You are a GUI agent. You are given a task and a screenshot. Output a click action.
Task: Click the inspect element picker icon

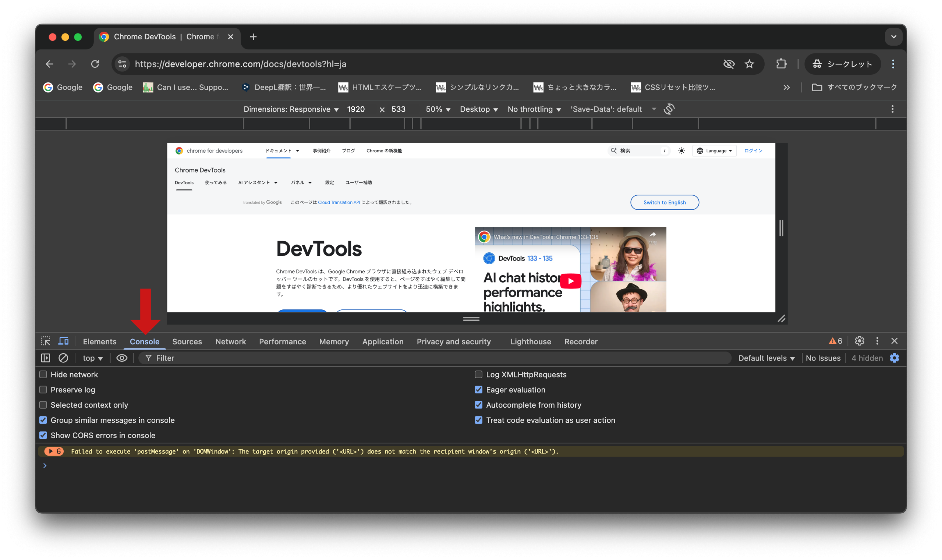(x=46, y=341)
